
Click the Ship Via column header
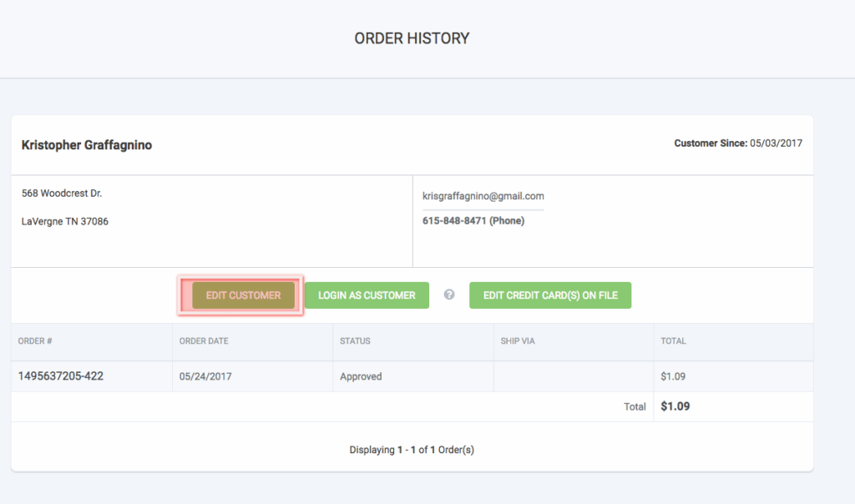518,341
